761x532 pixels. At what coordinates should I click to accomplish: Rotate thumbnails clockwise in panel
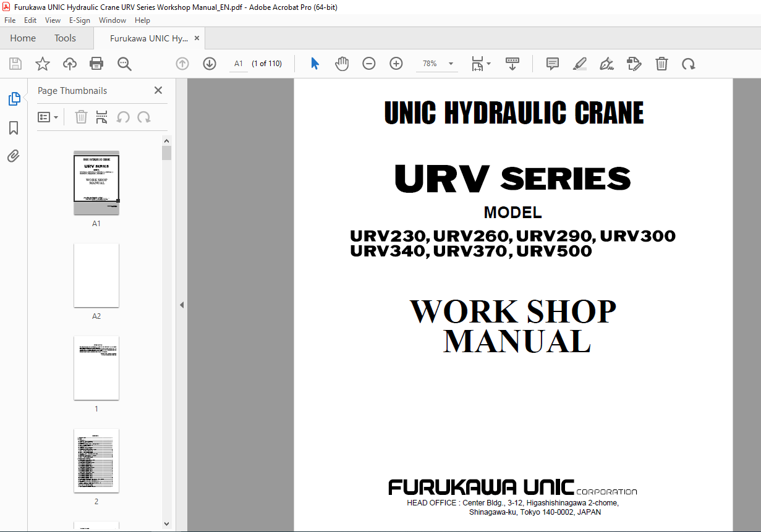[x=144, y=117]
